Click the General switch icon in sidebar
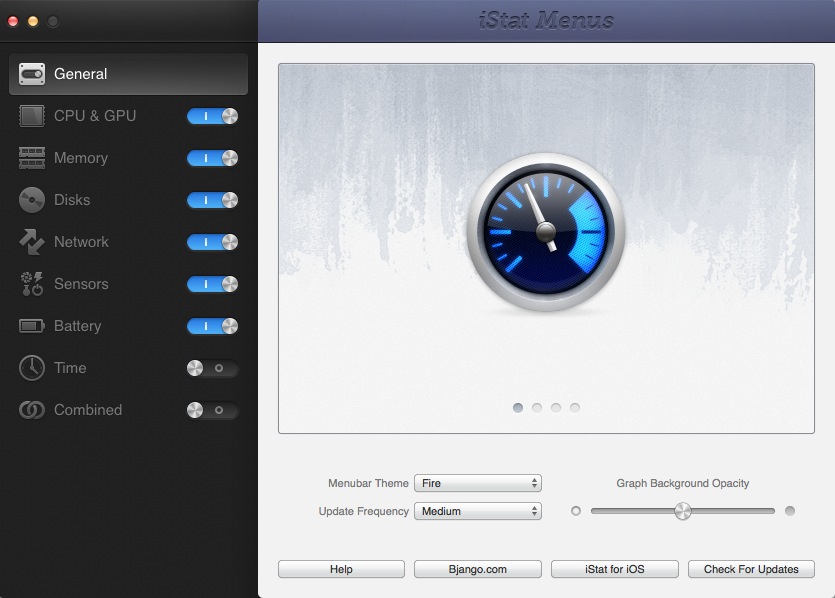The height and width of the screenshot is (598, 835). [x=32, y=74]
